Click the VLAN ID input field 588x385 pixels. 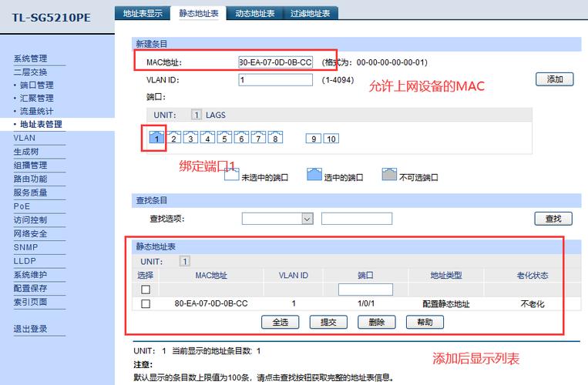click(276, 80)
